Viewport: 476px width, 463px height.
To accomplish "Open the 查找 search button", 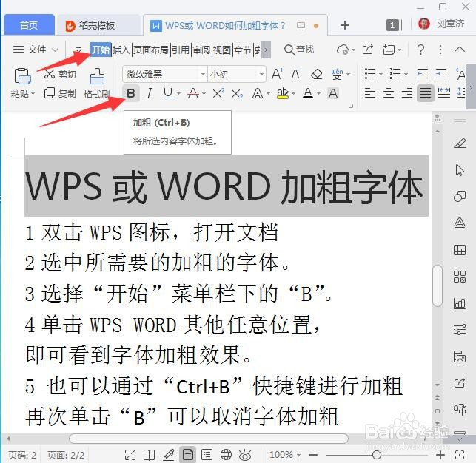I will (299, 50).
